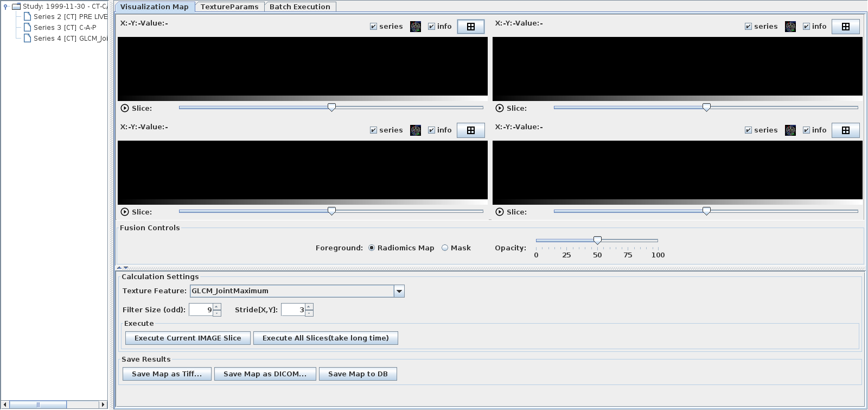Toggle series checkbox in bottom-left viewer
Screen dimensions: 868x410
[x=373, y=130]
